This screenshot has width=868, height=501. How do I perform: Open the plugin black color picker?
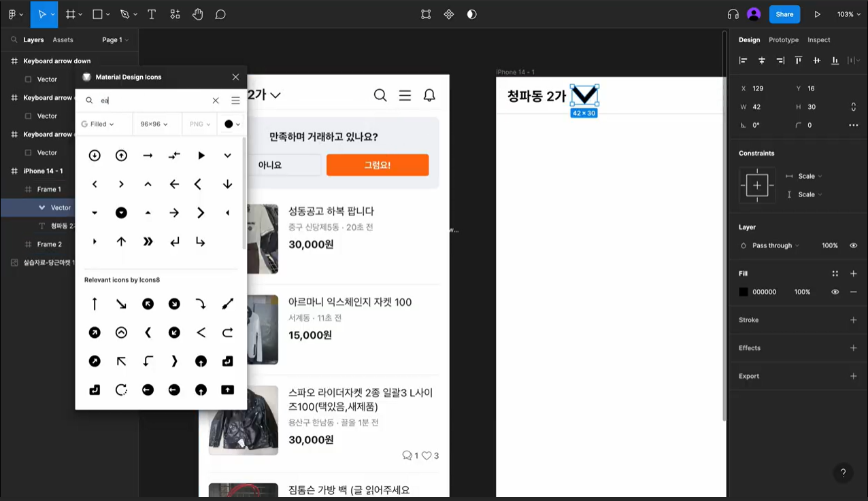[232, 124]
